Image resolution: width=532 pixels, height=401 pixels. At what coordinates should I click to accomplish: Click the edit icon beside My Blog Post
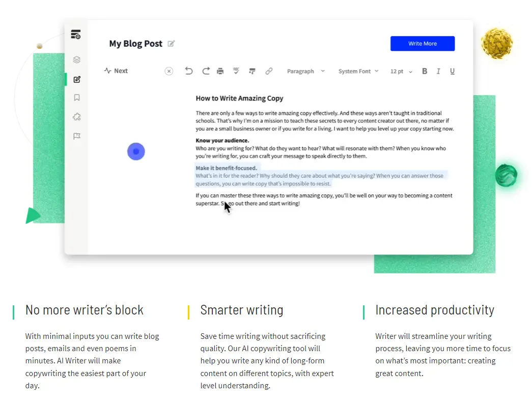tap(172, 43)
